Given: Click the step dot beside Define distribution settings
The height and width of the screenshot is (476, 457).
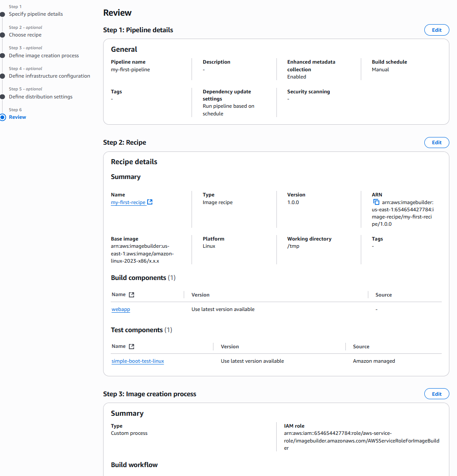Looking at the screenshot, I should coord(3,97).
